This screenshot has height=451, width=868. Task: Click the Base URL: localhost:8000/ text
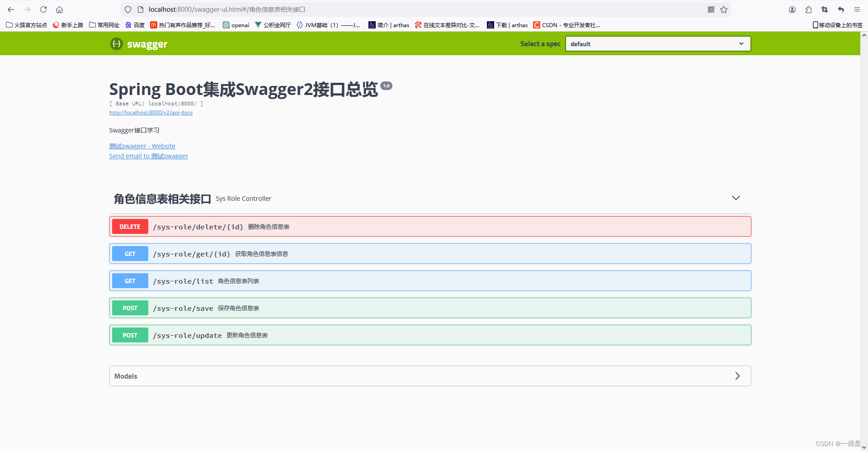coord(156,104)
